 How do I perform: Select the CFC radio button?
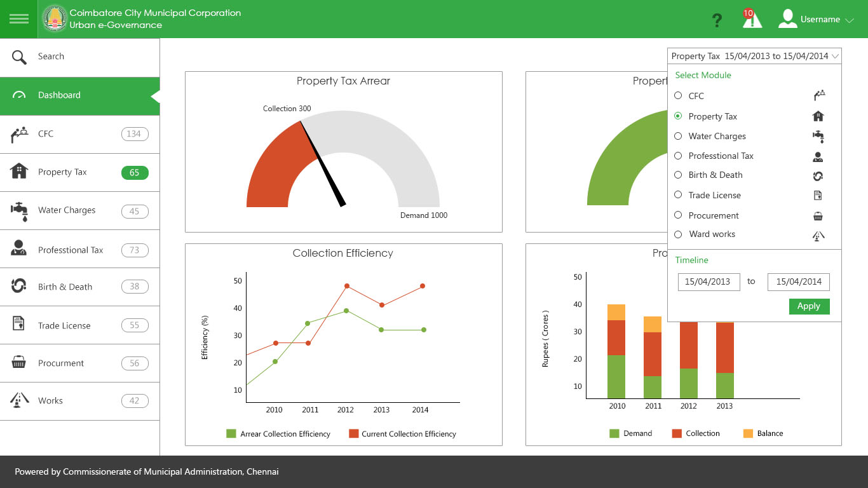[678, 95]
